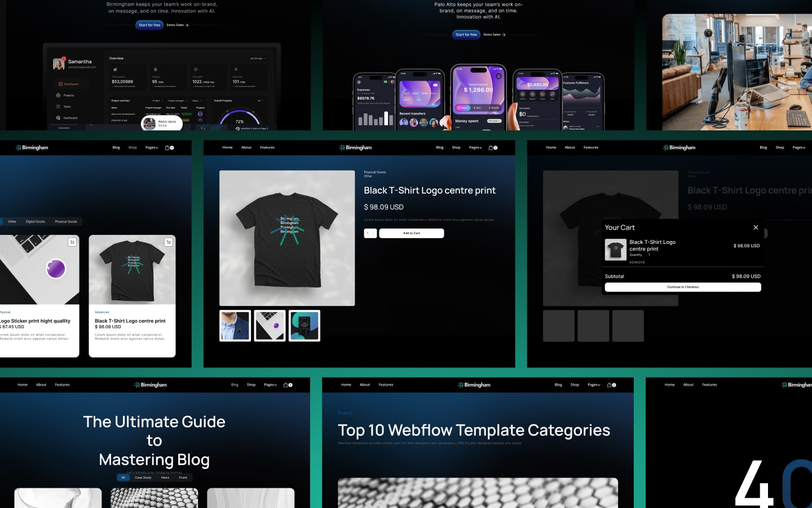Select Projects in the dashboard mockup sidebar
This screenshot has width=812, height=508.
[65, 95]
